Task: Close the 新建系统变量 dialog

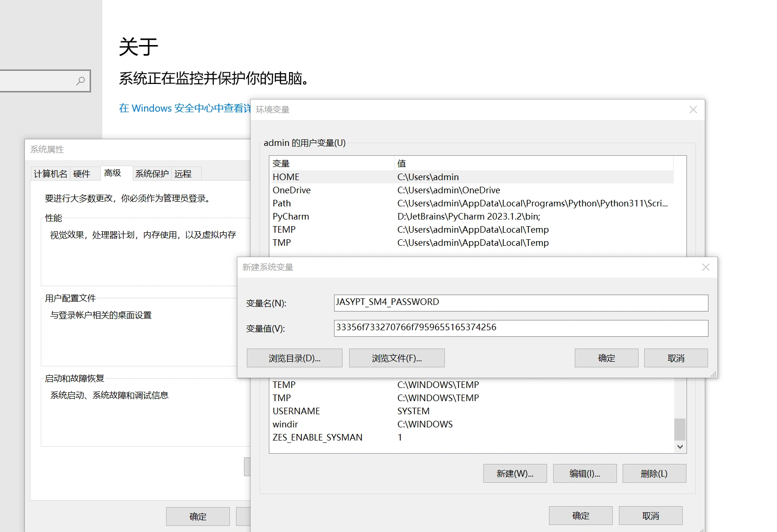Action: tap(705, 267)
